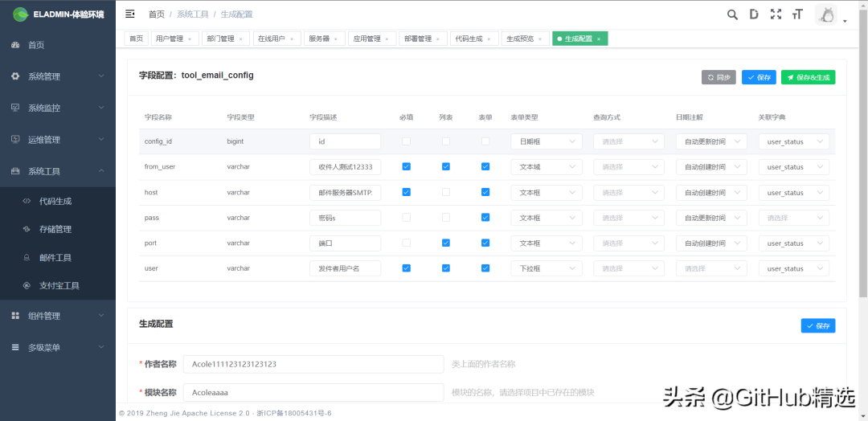This screenshot has width=868, height=421.
Task: Check 必填 for config_id row
Action: point(407,141)
